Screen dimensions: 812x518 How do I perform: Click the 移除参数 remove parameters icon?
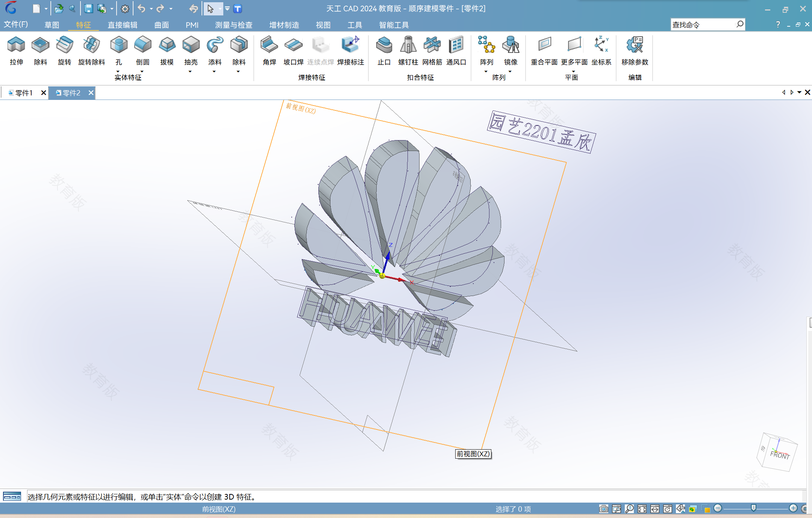[635, 45]
